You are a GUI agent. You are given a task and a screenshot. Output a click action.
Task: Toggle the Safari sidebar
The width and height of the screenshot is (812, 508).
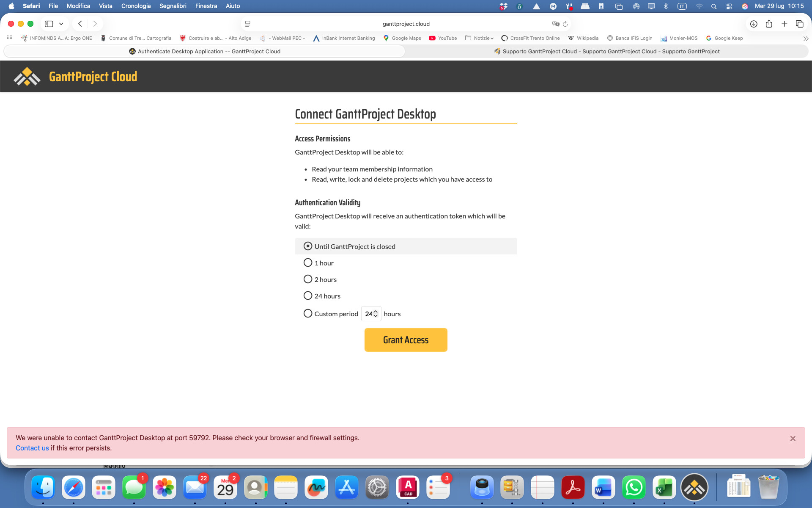[x=49, y=24]
